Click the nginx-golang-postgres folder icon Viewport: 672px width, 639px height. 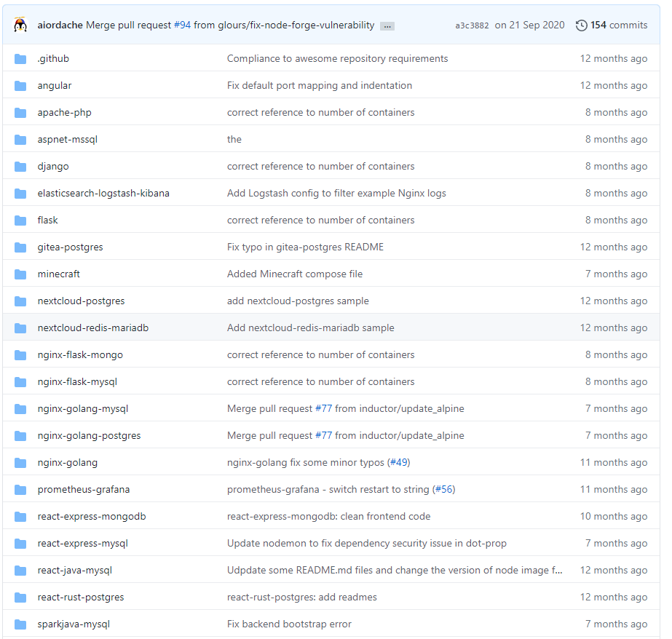(20, 435)
